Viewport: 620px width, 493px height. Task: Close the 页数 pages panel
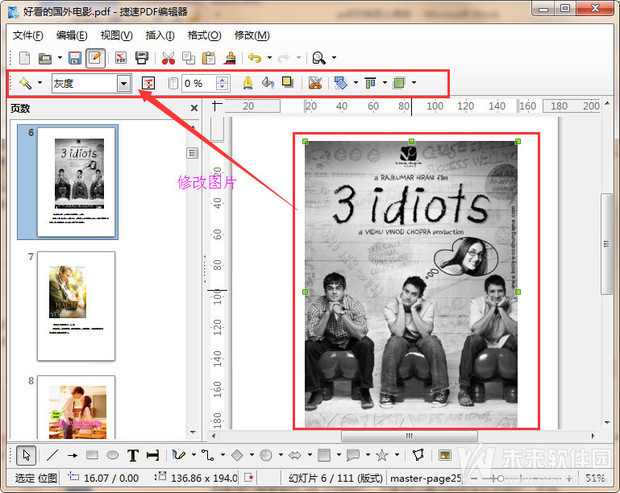[x=194, y=108]
